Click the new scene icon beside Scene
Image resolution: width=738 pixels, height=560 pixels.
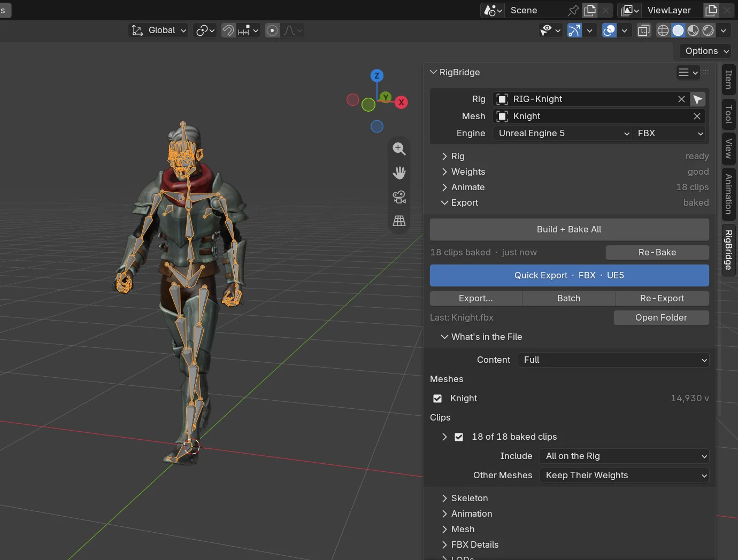[x=590, y=10]
